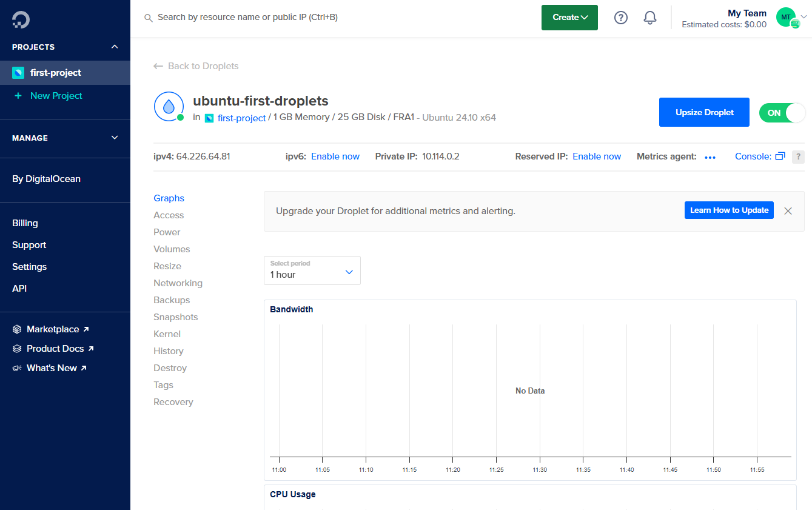Viewport: 812px width, 510px height.
Task: Select first-project in the sidebar
Action: pos(65,73)
